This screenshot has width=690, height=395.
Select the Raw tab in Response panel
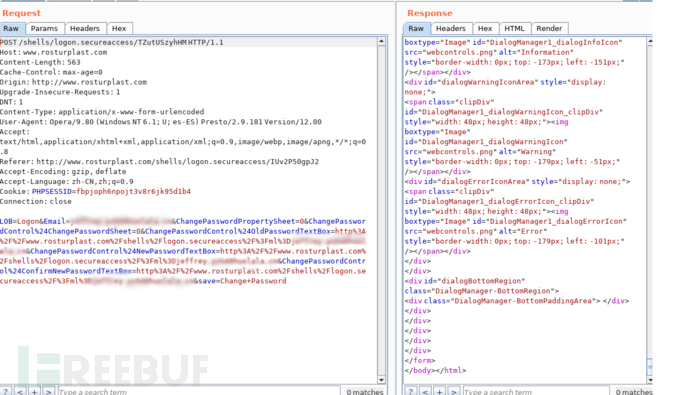(x=416, y=28)
